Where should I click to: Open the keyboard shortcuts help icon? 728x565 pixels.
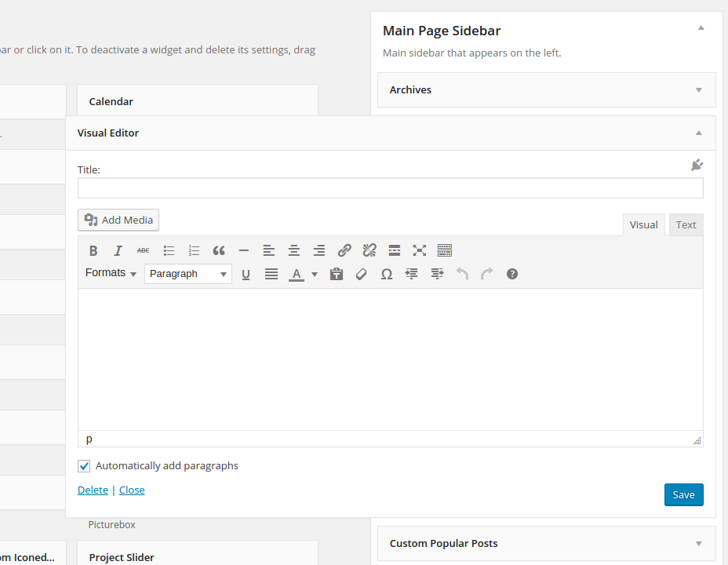pyautogui.click(x=512, y=274)
